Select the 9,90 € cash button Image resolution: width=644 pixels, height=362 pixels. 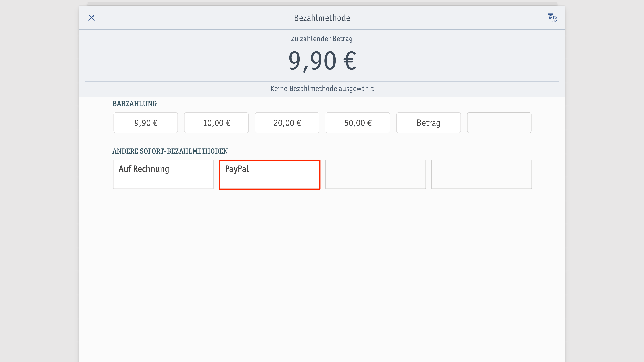[x=146, y=123]
